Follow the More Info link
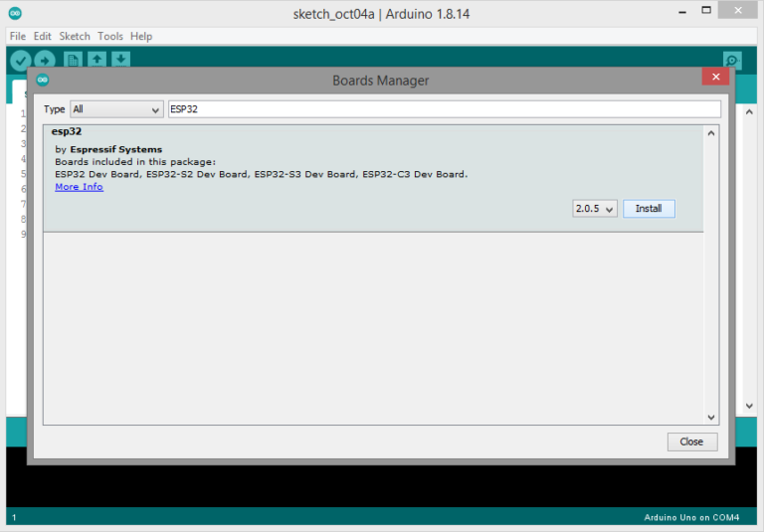 79,187
